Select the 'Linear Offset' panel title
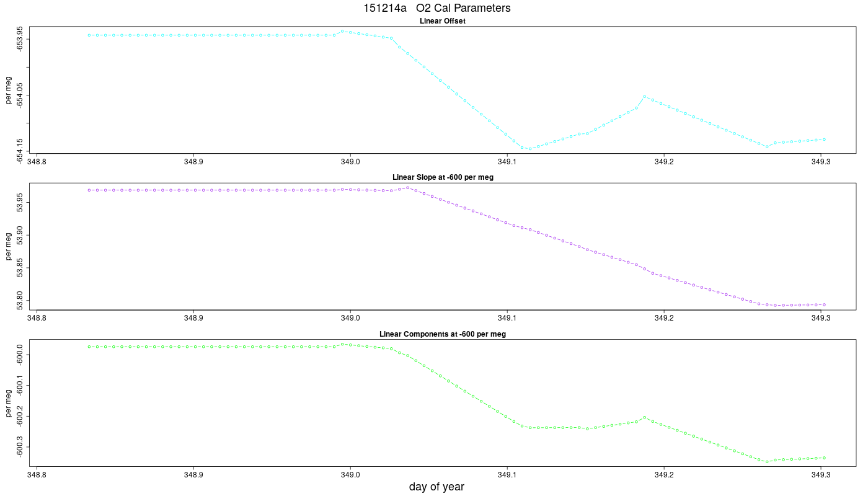Viewport: 868px width, 496px height. (443, 21)
